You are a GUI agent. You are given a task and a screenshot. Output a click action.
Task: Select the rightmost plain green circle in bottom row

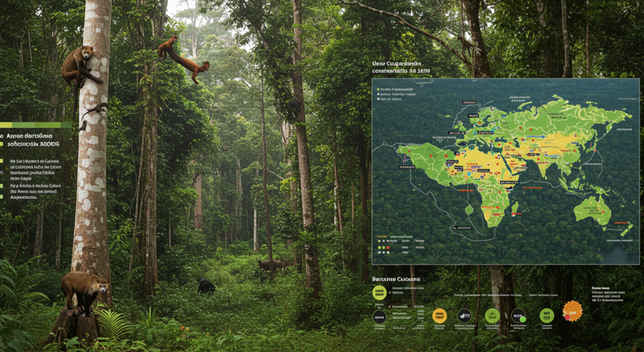[547, 315]
